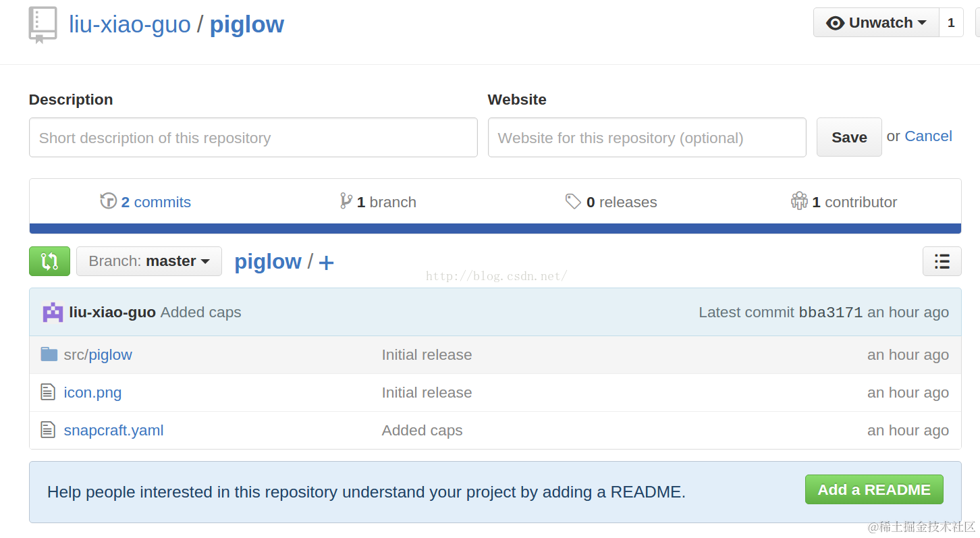Click piglow in the breadcrumb path
Screen dimensions: 980x538
click(268, 261)
